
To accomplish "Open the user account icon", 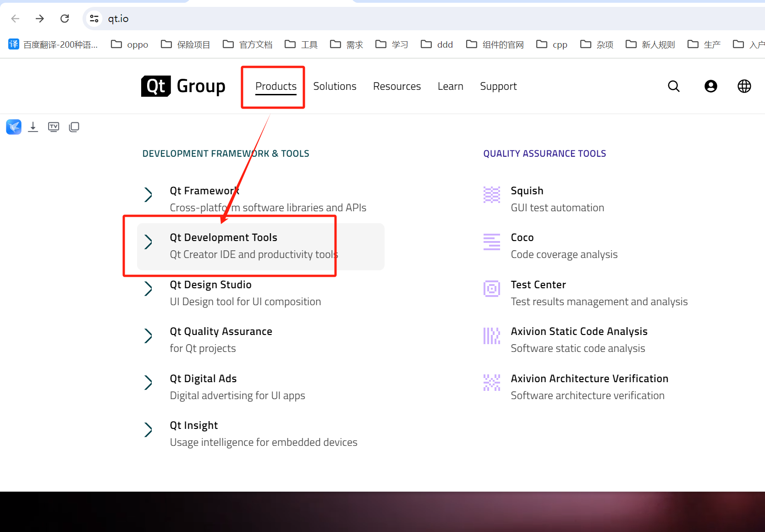I will 711,86.
